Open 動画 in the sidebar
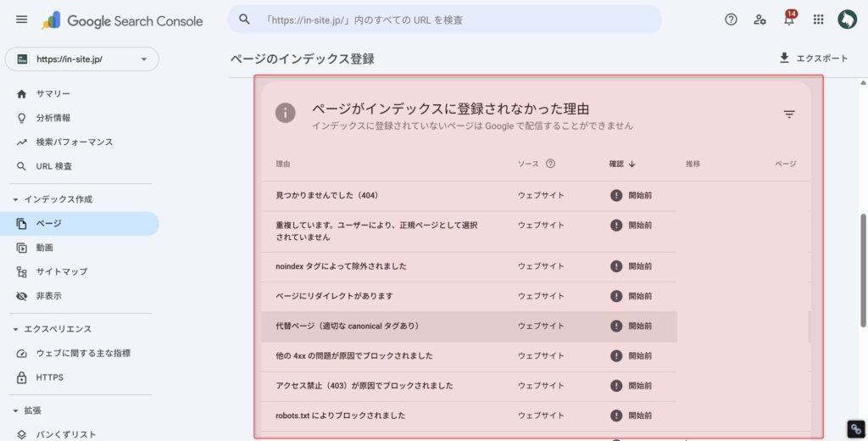 (80, 248)
